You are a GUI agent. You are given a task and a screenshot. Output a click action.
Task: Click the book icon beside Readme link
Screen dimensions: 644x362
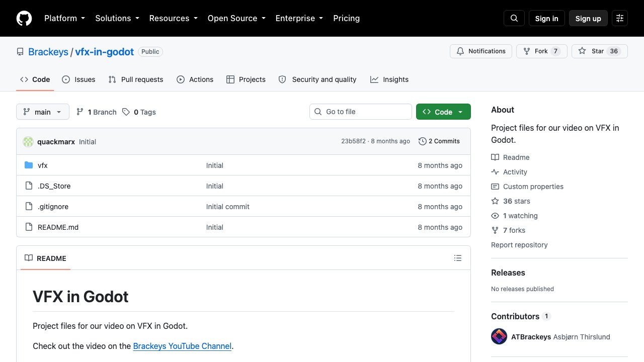point(495,157)
